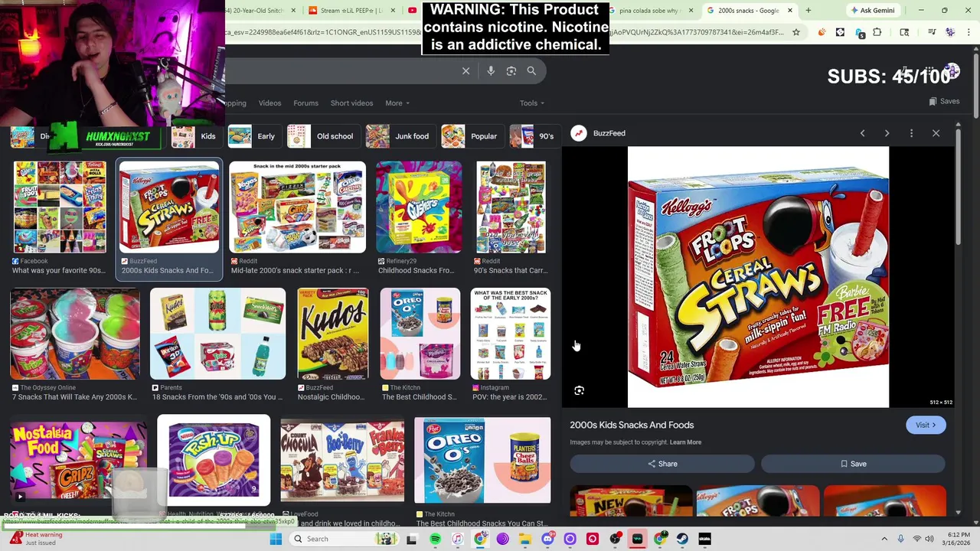Open three-dot options in image preview

[x=911, y=133]
